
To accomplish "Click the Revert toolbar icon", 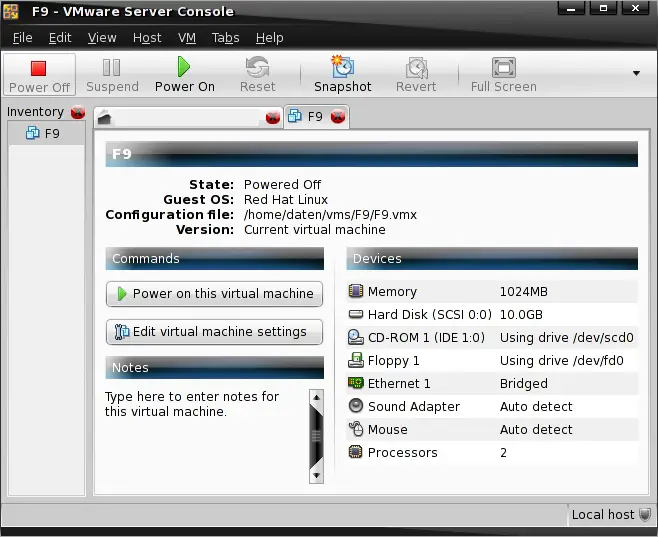I will 416,68.
